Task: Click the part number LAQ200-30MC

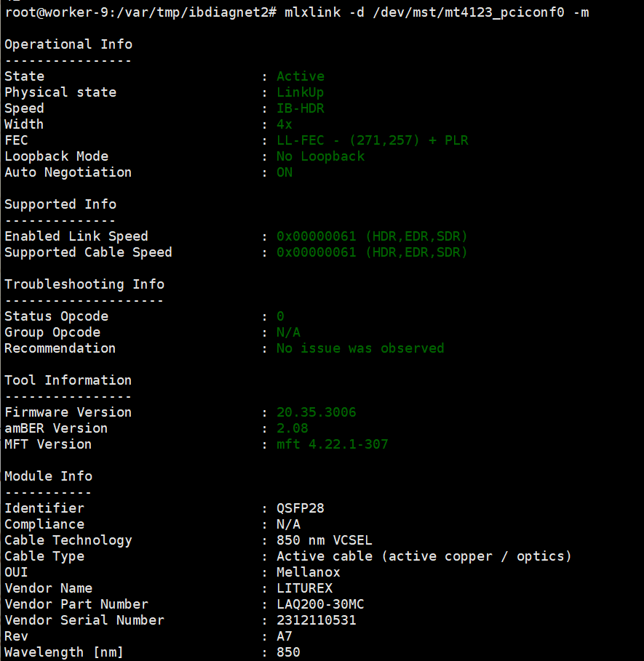Action: pyautogui.click(x=320, y=604)
